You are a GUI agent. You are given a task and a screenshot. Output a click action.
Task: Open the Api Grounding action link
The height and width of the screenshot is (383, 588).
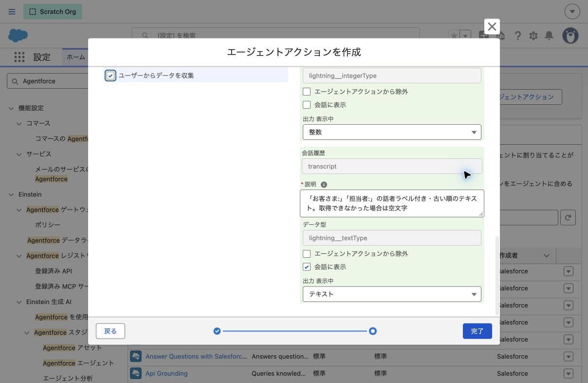click(x=166, y=373)
